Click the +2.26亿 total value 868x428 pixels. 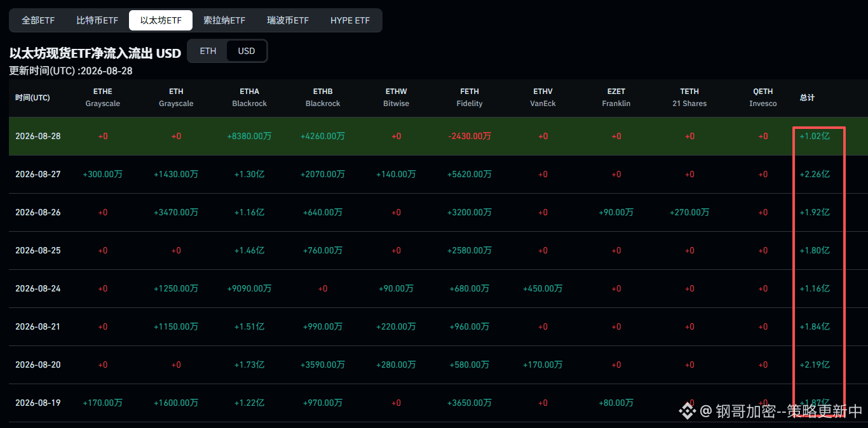[815, 174]
